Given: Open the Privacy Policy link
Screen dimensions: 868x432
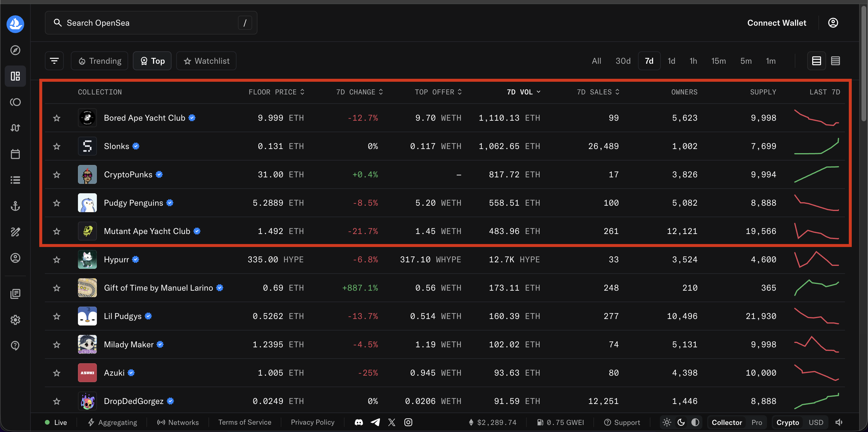Looking at the screenshot, I should point(313,422).
